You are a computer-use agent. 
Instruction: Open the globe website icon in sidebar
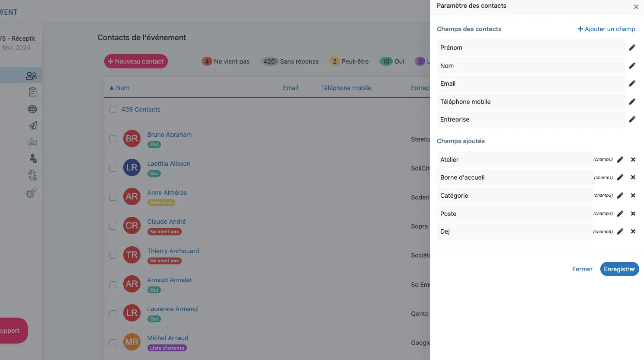click(32, 109)
